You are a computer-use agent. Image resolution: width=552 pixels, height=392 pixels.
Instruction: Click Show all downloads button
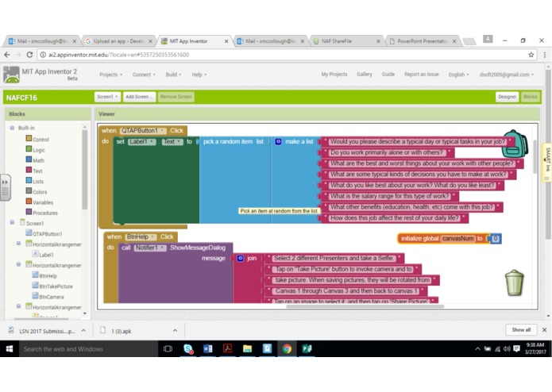(521, 330)
